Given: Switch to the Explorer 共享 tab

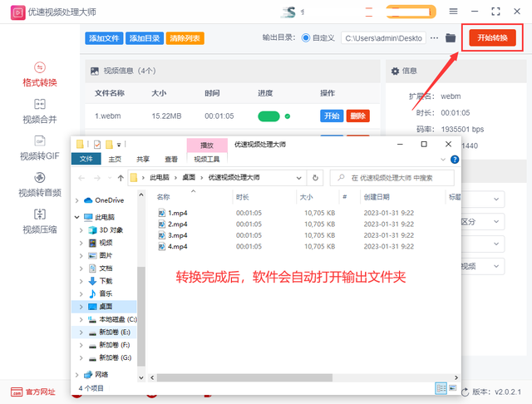Looking at the screenshot, I should point(143,159).
